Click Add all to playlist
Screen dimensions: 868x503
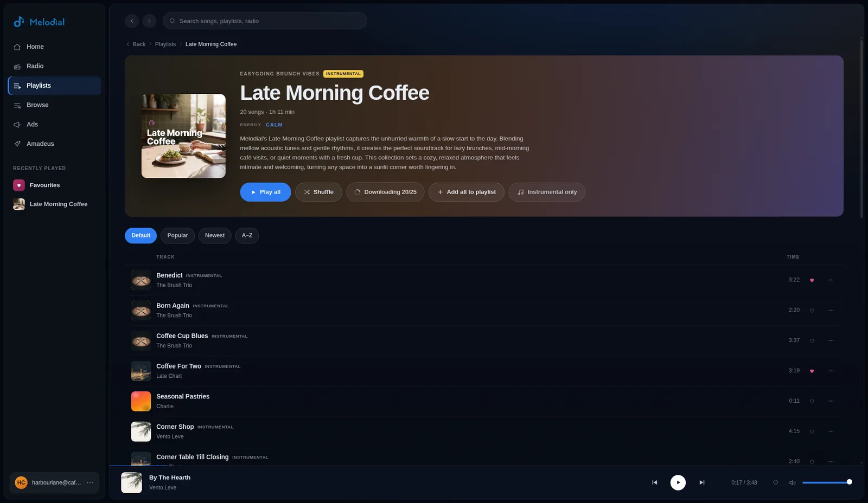pyautogui.click(x=466, y=192)
